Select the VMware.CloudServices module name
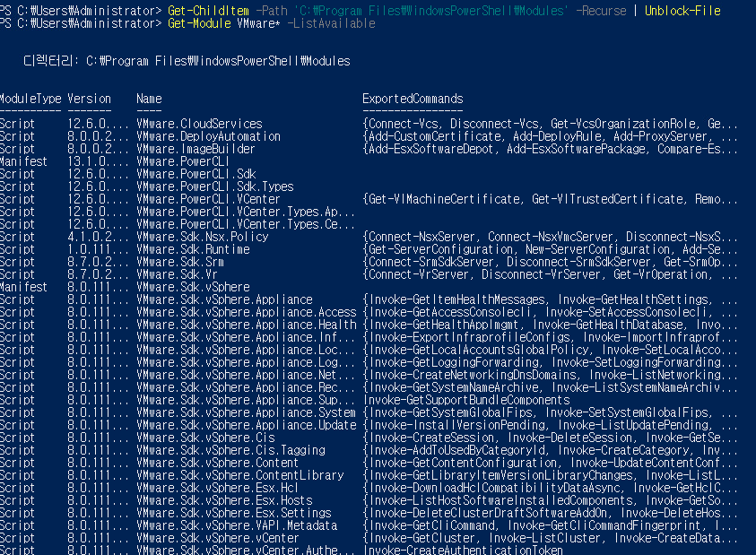This screenshot has width=756, height=555. [x=199, y=124]
